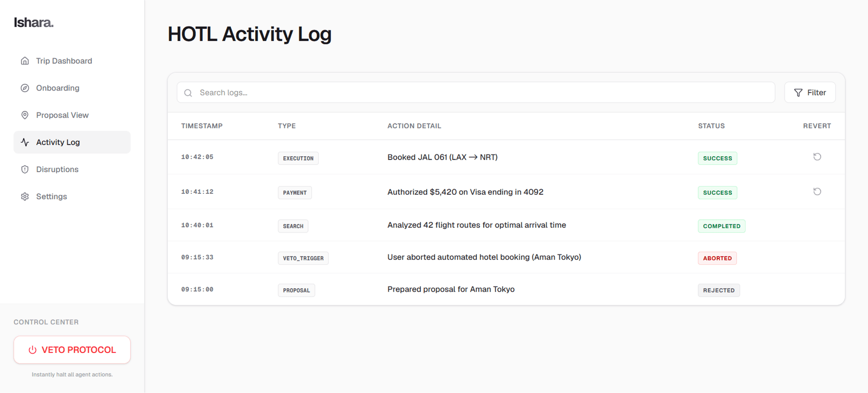Select the SEARCH type tag

point(293,226)
